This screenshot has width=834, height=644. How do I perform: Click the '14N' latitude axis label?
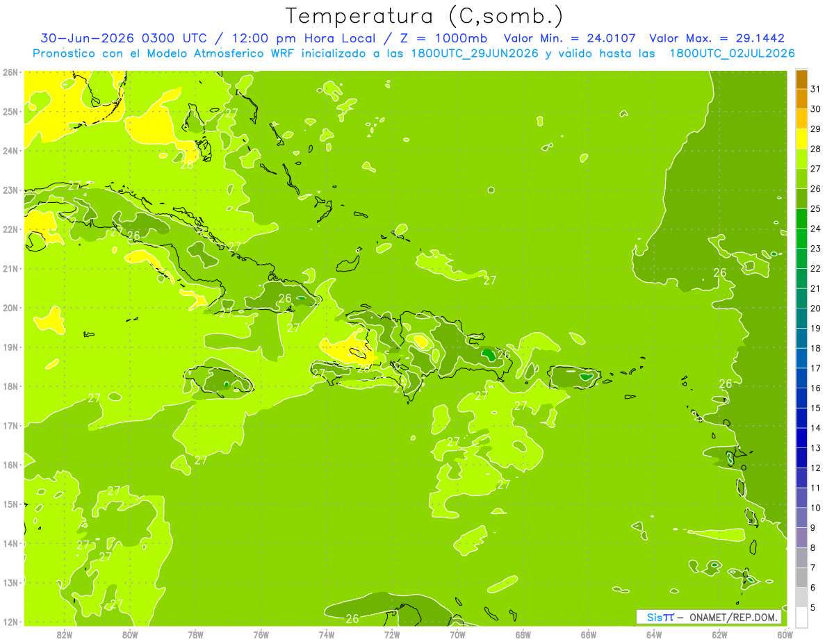click(10, 543)
